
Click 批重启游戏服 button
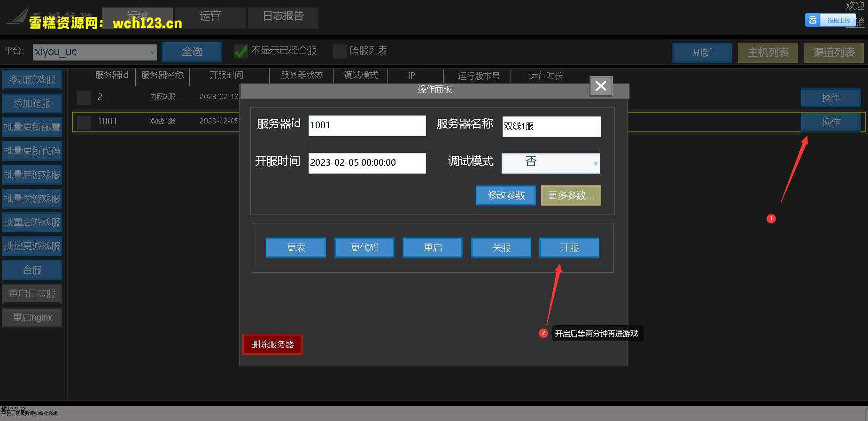pos(32,222)
